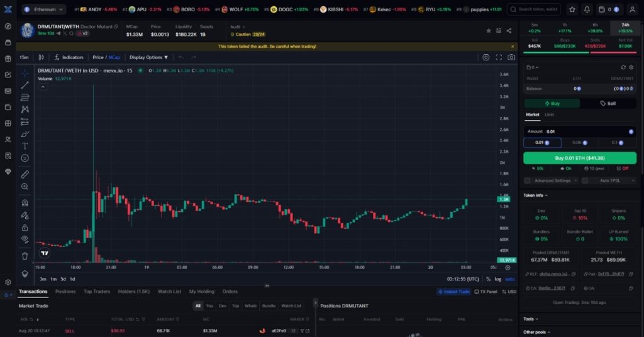This screenshot has width=644, height=337.
Task: Select the crosshair cursor tool
Action: (x=25, y=73)
